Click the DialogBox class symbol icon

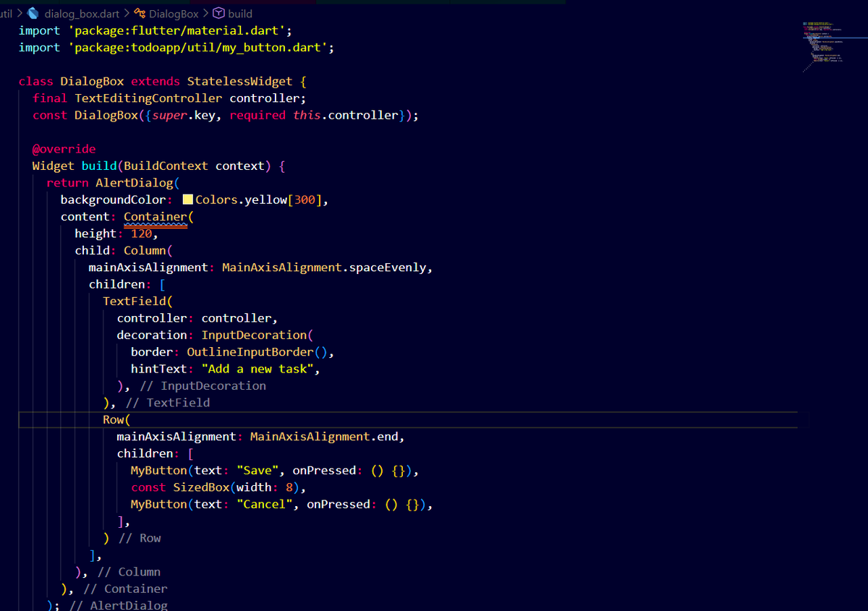(x=140, y=13)
